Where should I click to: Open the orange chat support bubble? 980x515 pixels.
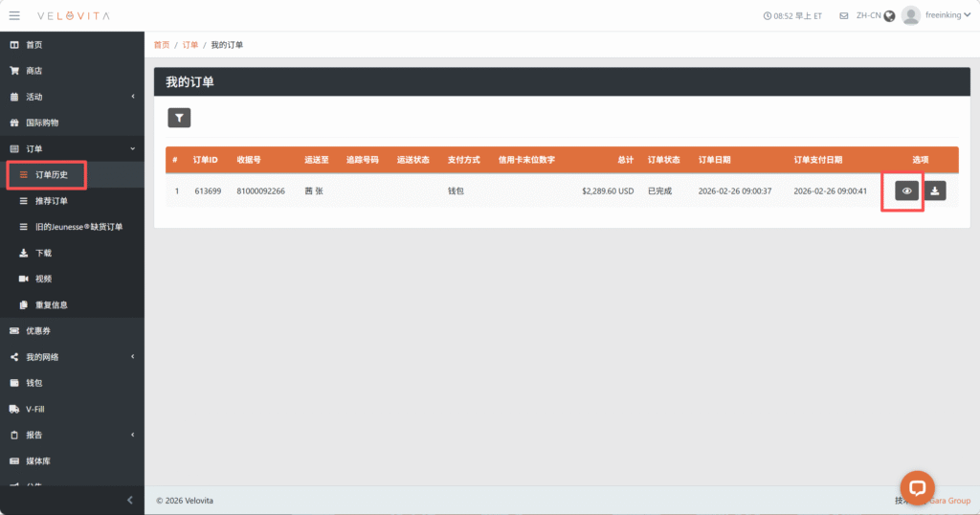(x=916, y=487)
